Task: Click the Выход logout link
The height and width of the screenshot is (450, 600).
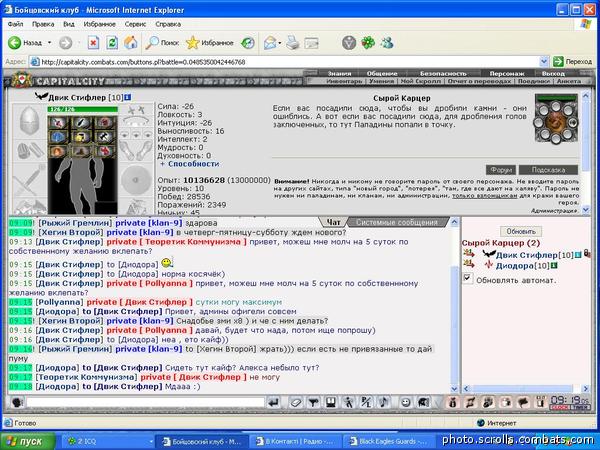Action: [x=553, y=73]
